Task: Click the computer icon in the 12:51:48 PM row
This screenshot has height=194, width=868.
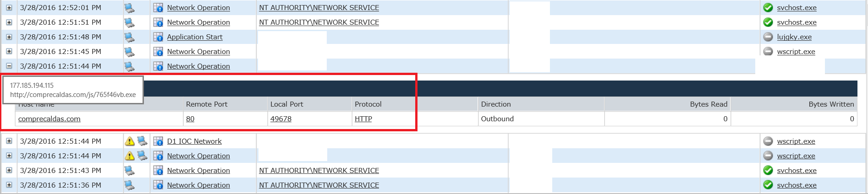Action: point(130,37)
